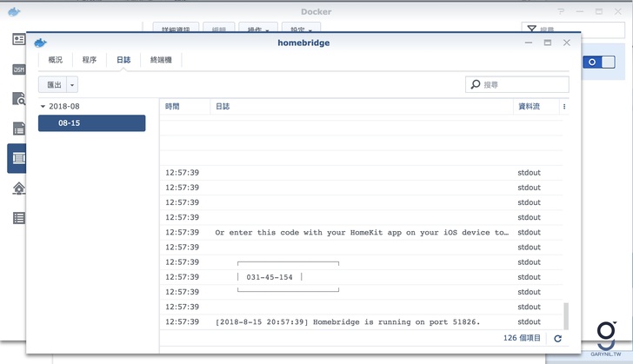The image size is (633, 364).
Task: Click the Docker whale icon in homebridge title bar
Action: (40, 43)
